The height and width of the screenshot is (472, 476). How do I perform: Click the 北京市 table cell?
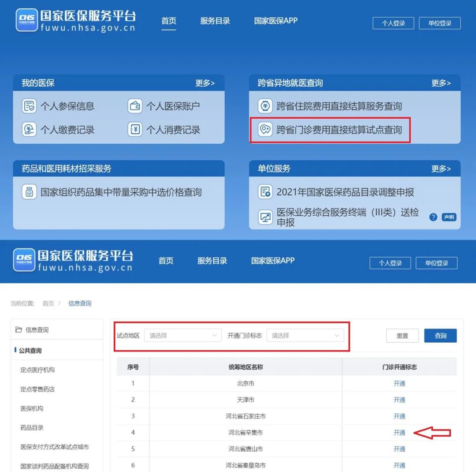click(x=245, y=384)
